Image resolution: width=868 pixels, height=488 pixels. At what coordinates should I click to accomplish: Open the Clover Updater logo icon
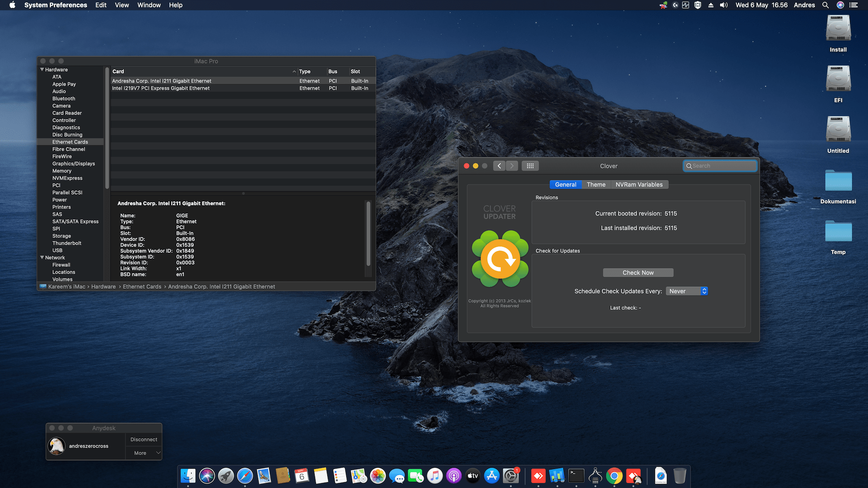[500, 258]
